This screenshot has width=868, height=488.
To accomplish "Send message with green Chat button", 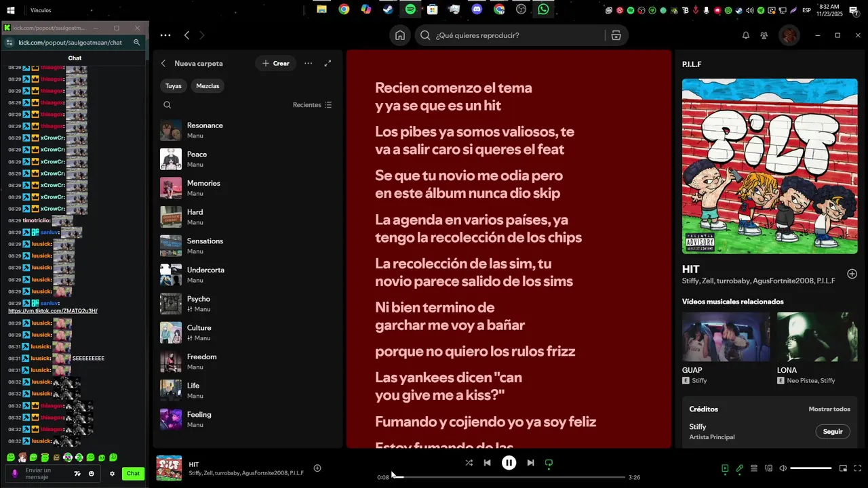I will point(133,474).
